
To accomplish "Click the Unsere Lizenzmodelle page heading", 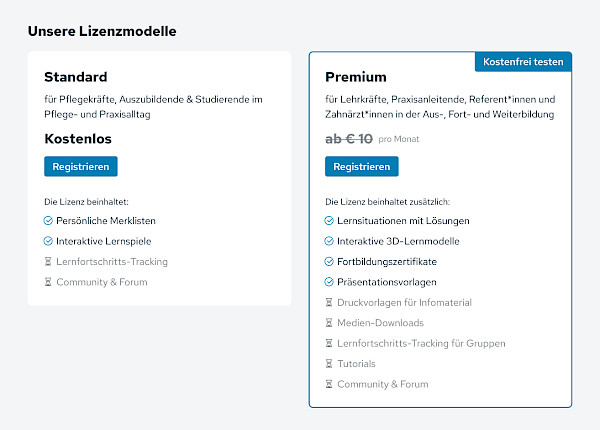I will (102, 31).
